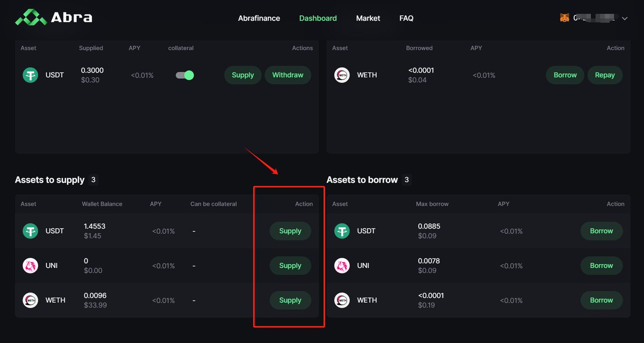644x343 pixels.
Task: Switch to the Dashboard tab
Action: 318,18
